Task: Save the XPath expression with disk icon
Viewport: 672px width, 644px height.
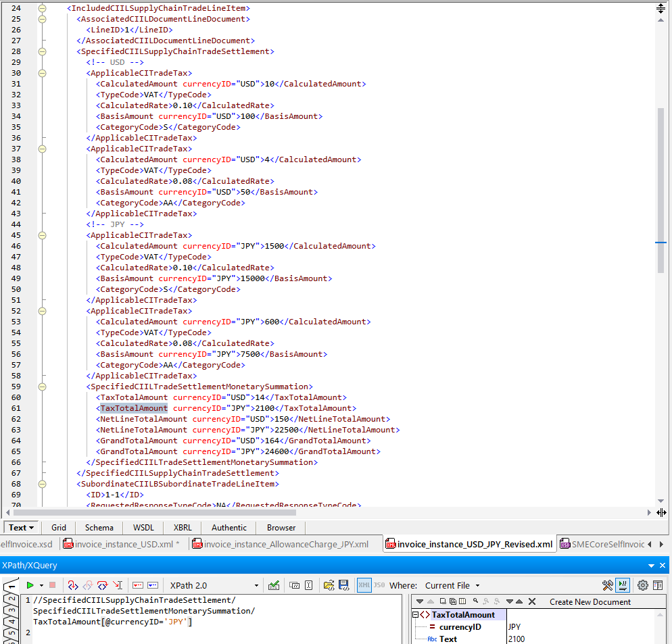Action: [343, 585]
